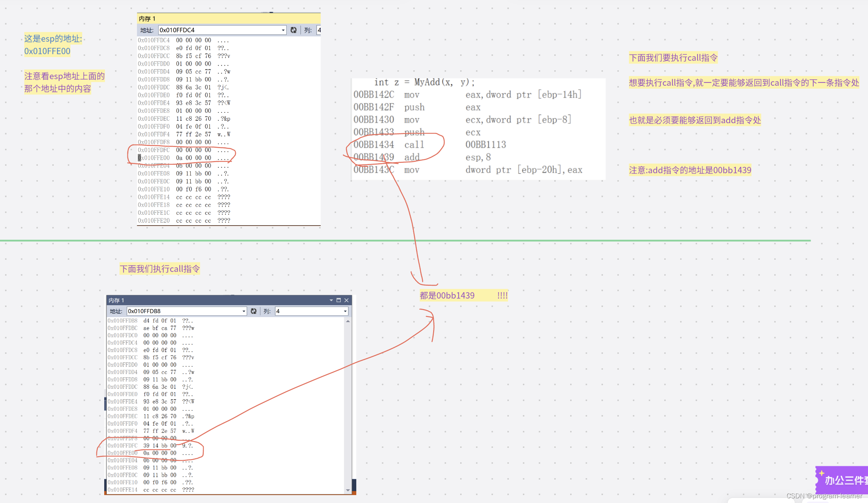Click the note 注意看esp地址上面的那个地址中的内容

click(x=65, y=82)
